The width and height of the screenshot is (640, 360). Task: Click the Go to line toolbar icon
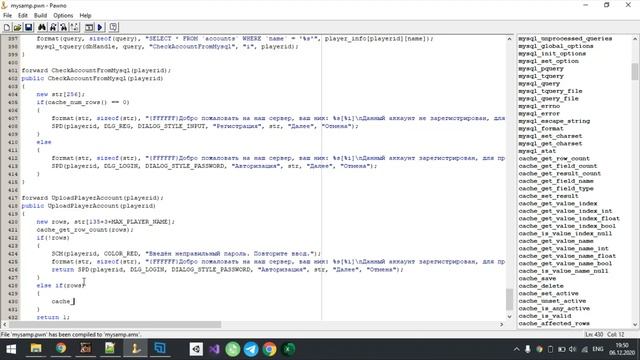[74, 27]
